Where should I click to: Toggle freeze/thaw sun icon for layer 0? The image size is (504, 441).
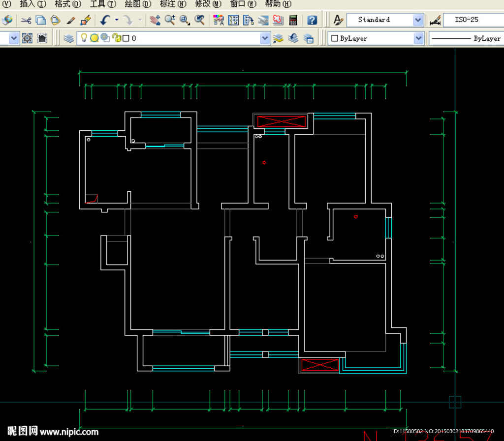pos(94,38)
